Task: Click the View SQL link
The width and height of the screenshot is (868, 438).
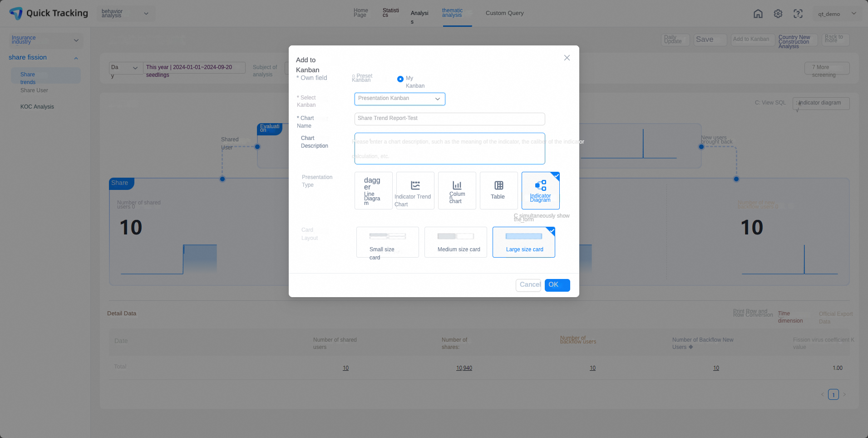Action: tap(770, 103)
